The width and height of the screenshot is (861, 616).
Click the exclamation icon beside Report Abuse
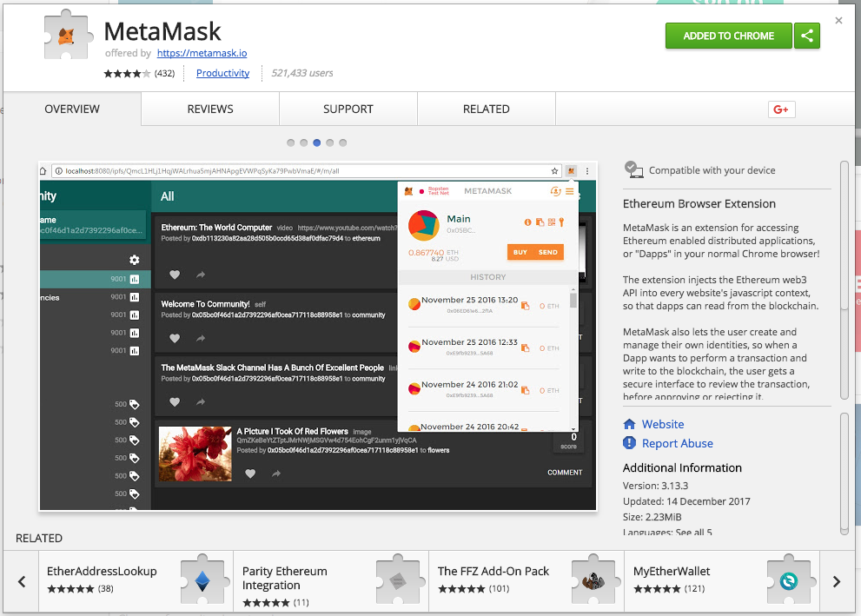point(629,442)
